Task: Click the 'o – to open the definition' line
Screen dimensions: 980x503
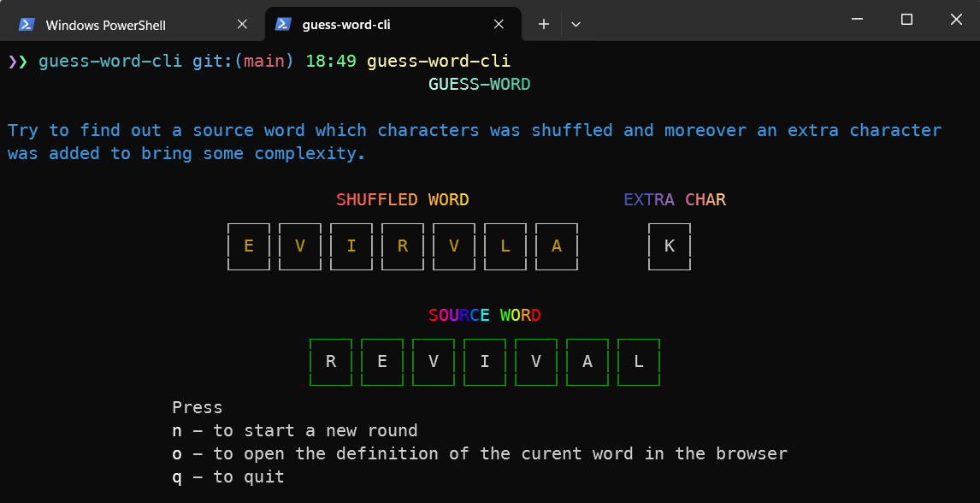Action: [x=480, y=454]
